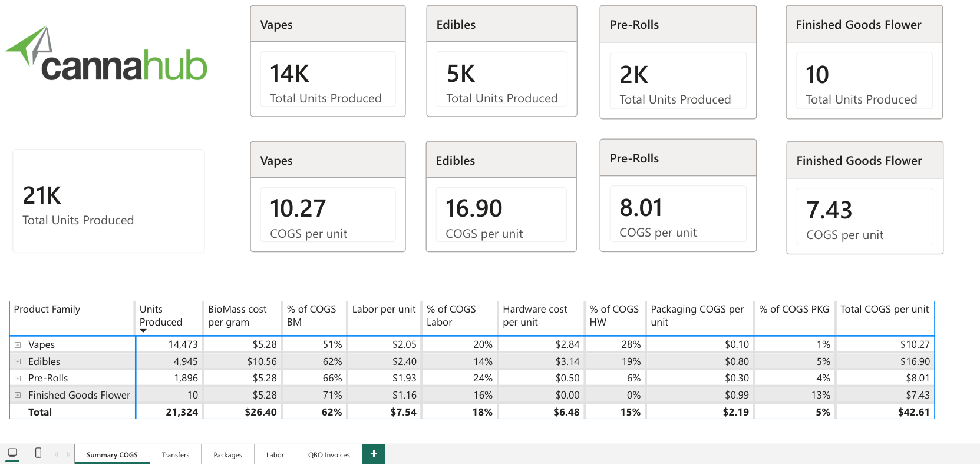Screen dimensions: 980x468
Task: Expand the Vapes row
Action: pyautogui.click(x=18, y=345)
